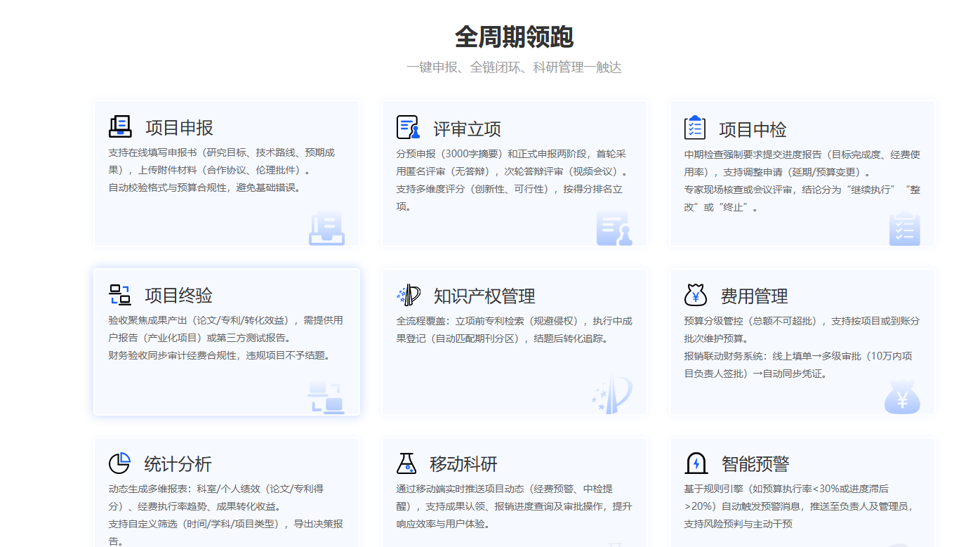
Task: Open the 知识产权管理 card title
Action: click(484, 296)
